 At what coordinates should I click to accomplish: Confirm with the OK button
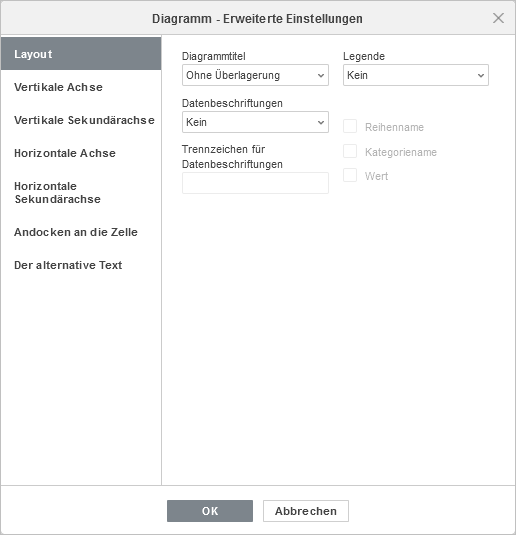point(210,511)
